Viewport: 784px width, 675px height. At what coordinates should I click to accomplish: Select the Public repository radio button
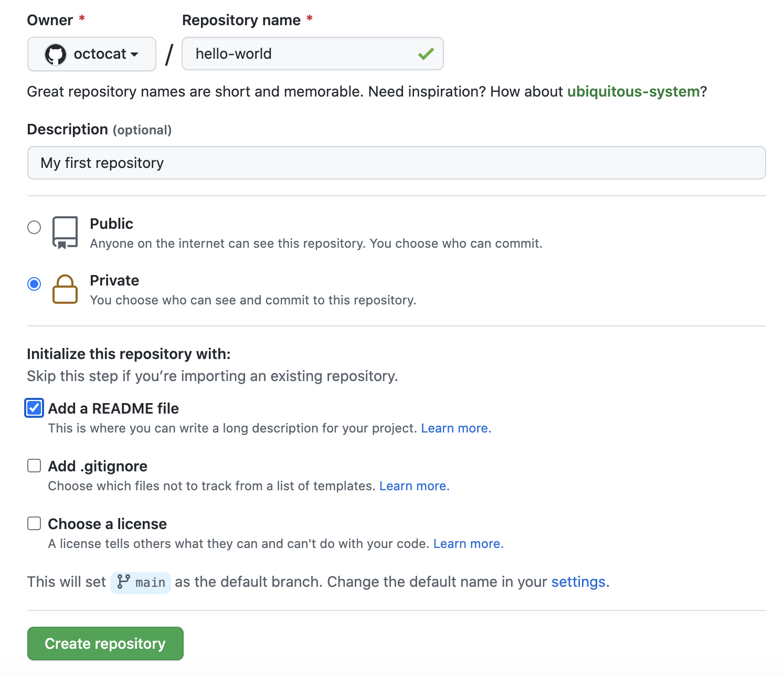coord(34,227)
